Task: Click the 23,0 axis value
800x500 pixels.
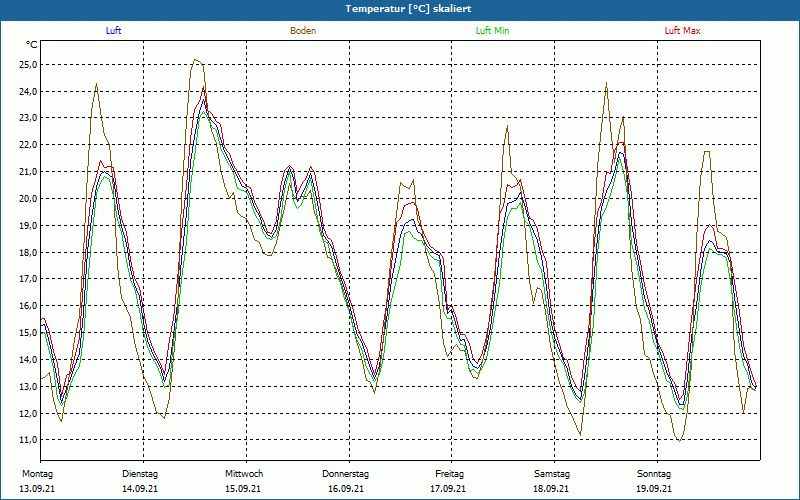Action: click(x=28, y=118)
